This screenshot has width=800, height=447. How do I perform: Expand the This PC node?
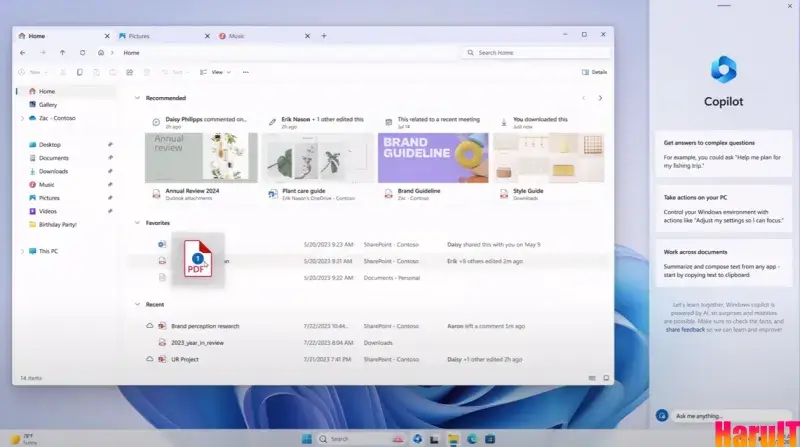pos(22,251)
